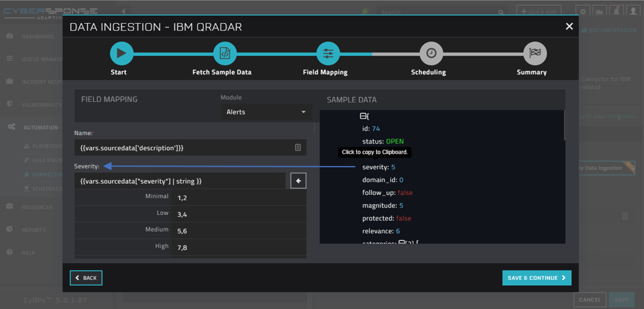Click the left arrow beside Severity field

298,181
